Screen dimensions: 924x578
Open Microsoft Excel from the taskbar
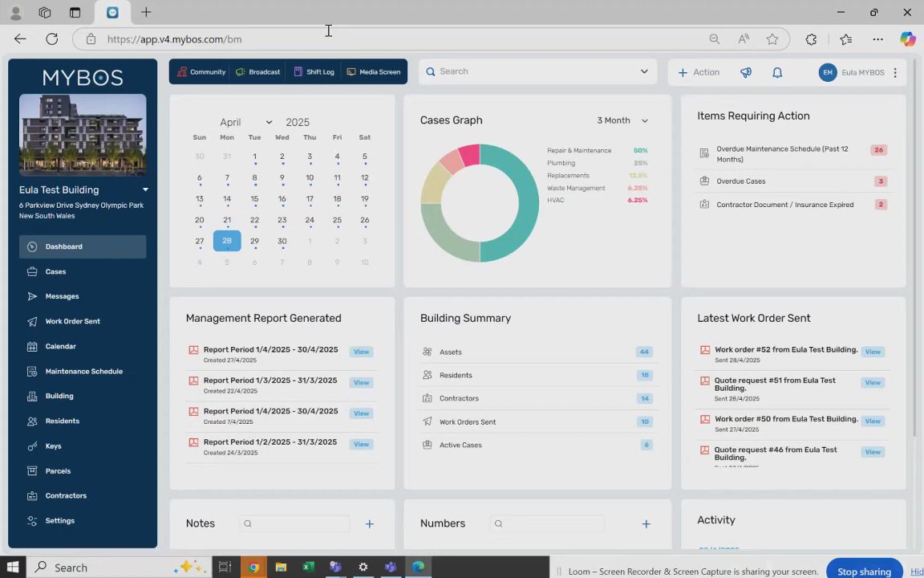pos(308,568)
